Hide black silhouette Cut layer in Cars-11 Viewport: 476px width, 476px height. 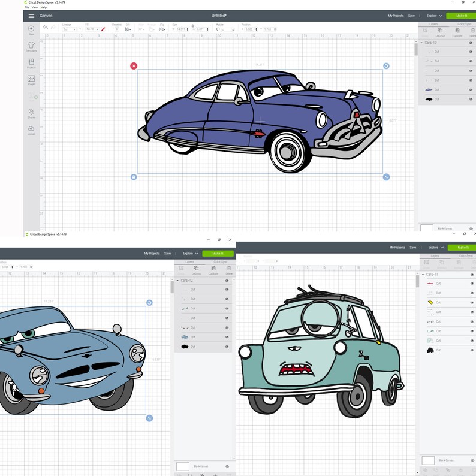[472, 350]
